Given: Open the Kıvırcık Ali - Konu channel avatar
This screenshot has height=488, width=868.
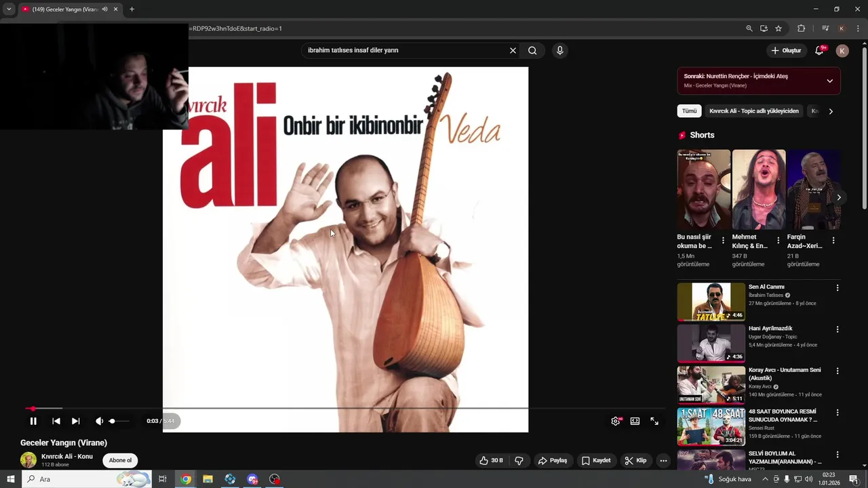Looking at the screenshot, I should (28, 460).
